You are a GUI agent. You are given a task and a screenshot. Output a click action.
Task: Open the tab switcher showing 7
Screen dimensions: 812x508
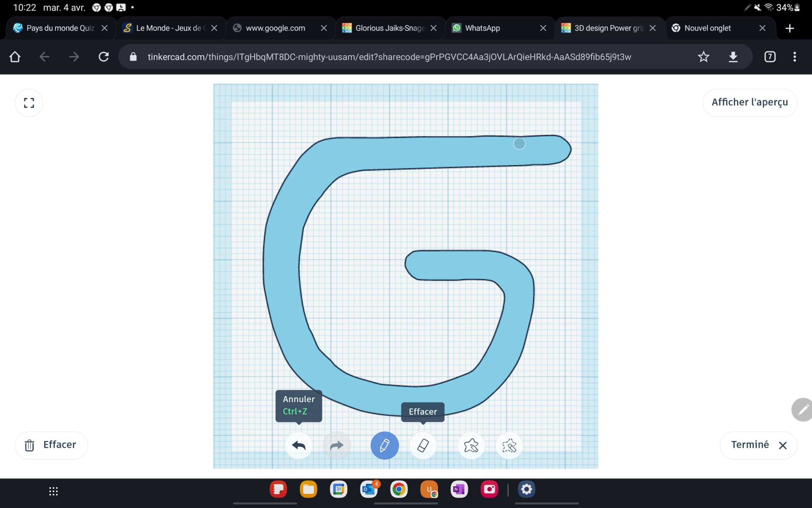tap(770, 57)
